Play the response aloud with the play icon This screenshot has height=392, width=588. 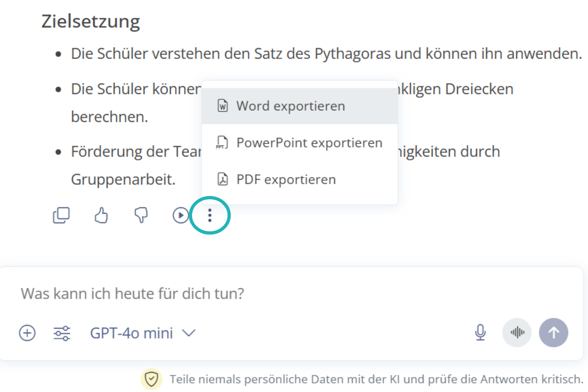click(x=181, y=216)
